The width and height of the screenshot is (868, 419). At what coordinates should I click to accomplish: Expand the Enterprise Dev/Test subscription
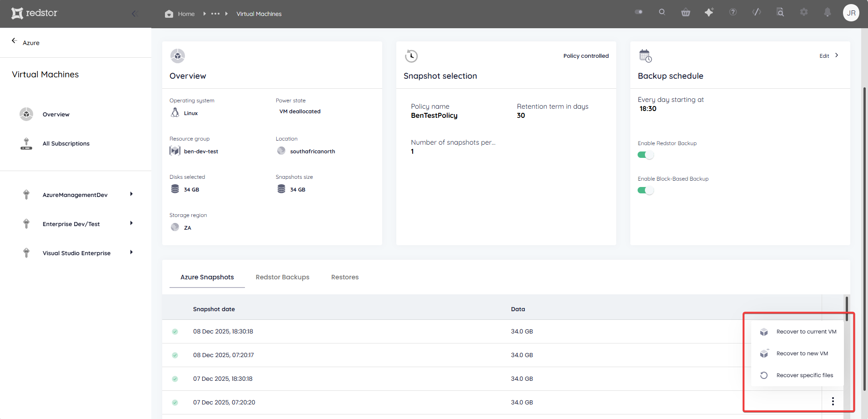131,223
